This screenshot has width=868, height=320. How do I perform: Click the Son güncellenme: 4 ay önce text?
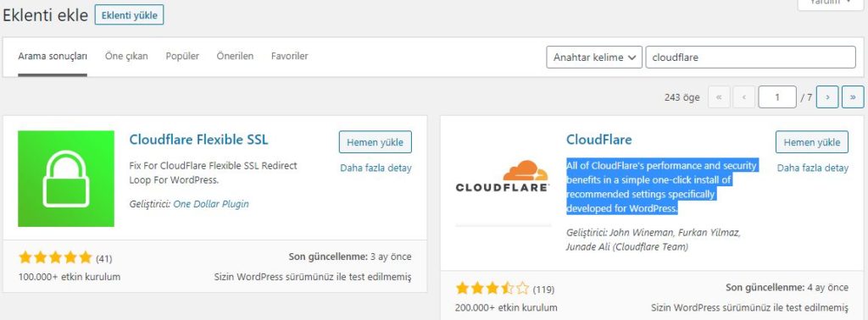coord(787,288)
